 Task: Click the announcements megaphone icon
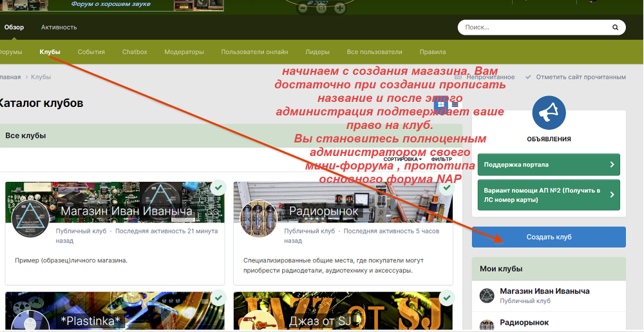coord(549,113)
